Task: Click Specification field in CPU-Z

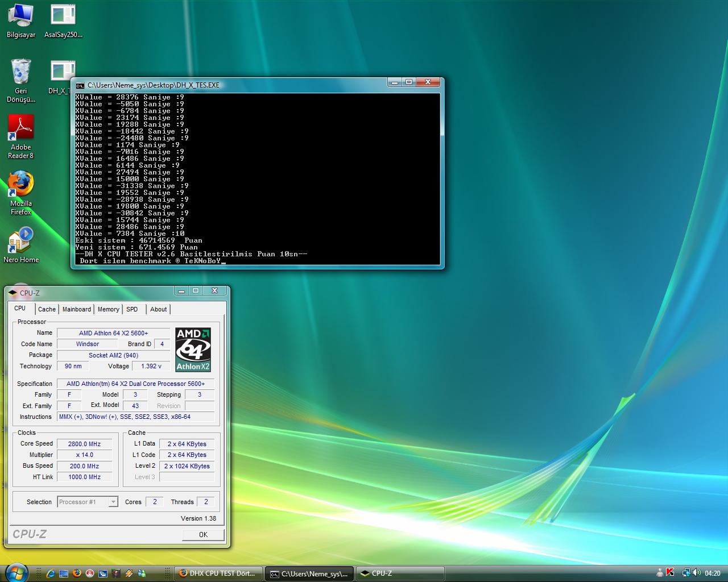Action: pyautogui.click(x=135, y=384)
